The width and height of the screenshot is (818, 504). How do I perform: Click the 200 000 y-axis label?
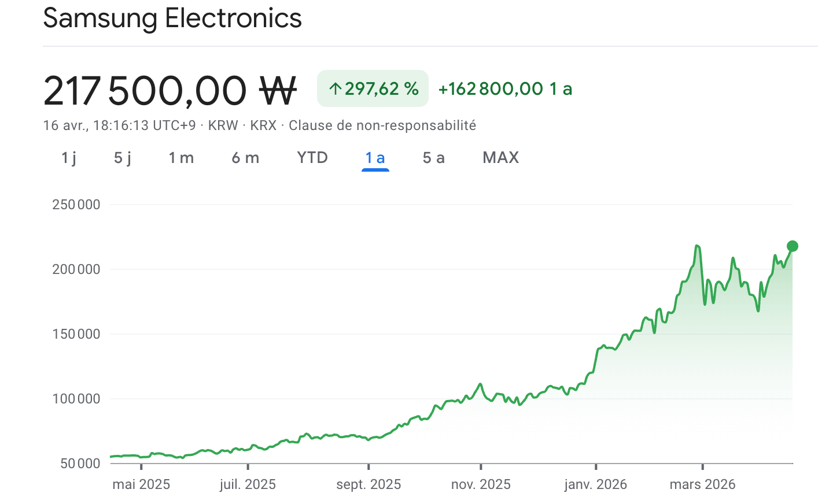point(76,269)
